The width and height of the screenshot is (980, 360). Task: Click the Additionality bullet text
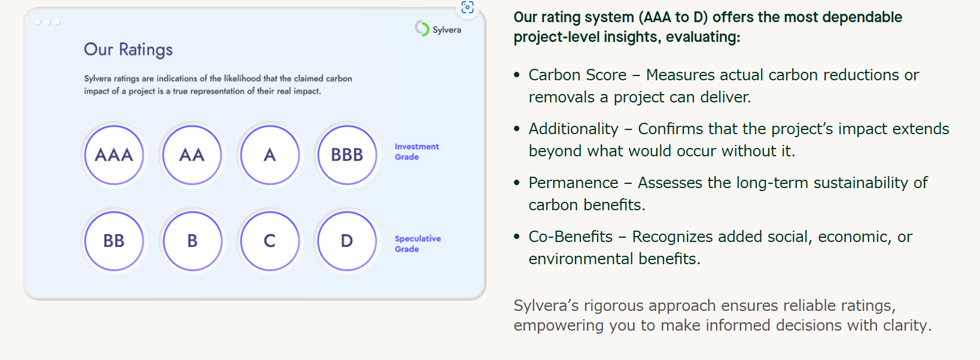[738, 140]
